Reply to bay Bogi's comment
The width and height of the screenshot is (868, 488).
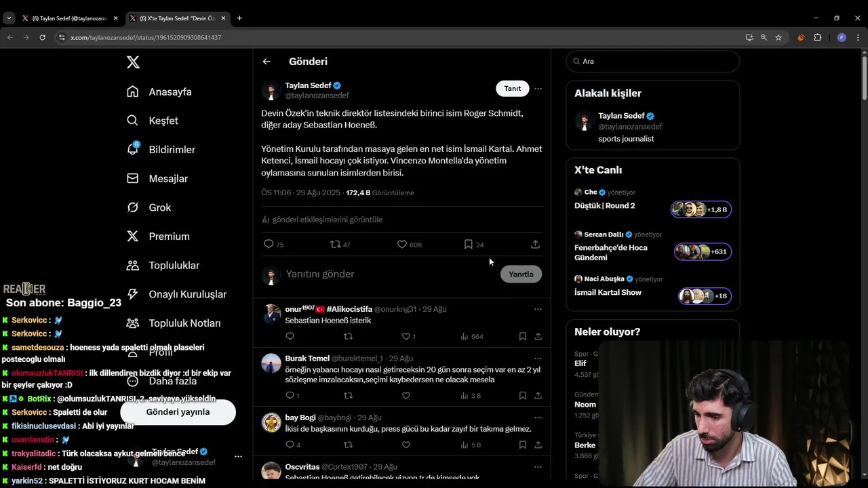292,445
